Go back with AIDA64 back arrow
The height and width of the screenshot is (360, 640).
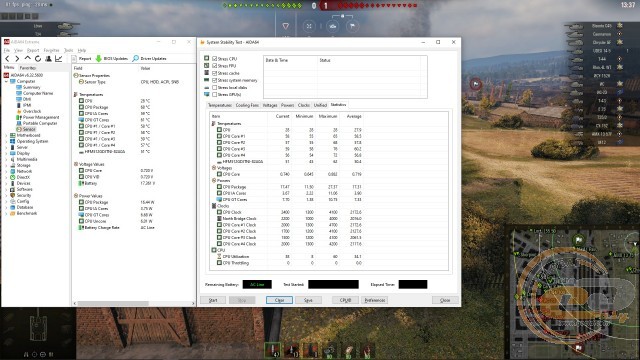[7, 59]
